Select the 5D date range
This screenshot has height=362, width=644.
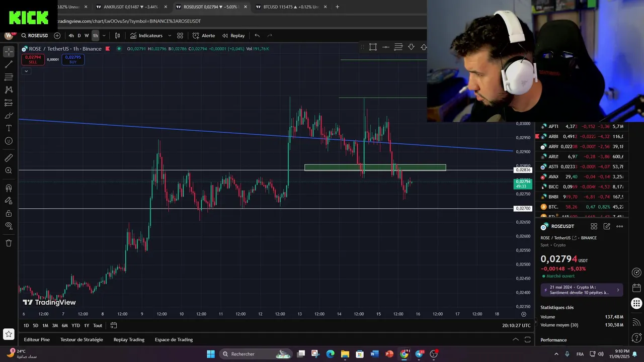pyautogui.click(x=35, y=326)
